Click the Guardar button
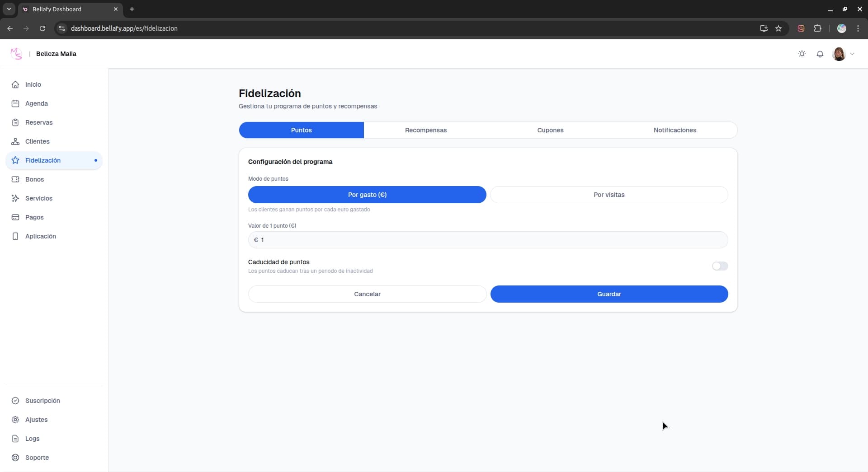Viewport: 868px width, 472px height. point(609,294)
